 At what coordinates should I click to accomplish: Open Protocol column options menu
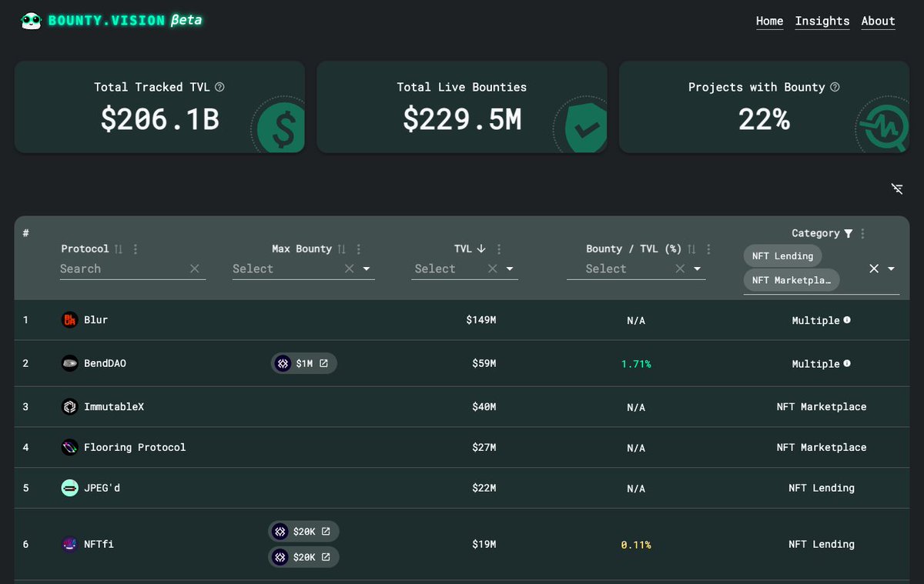[136, 249]
